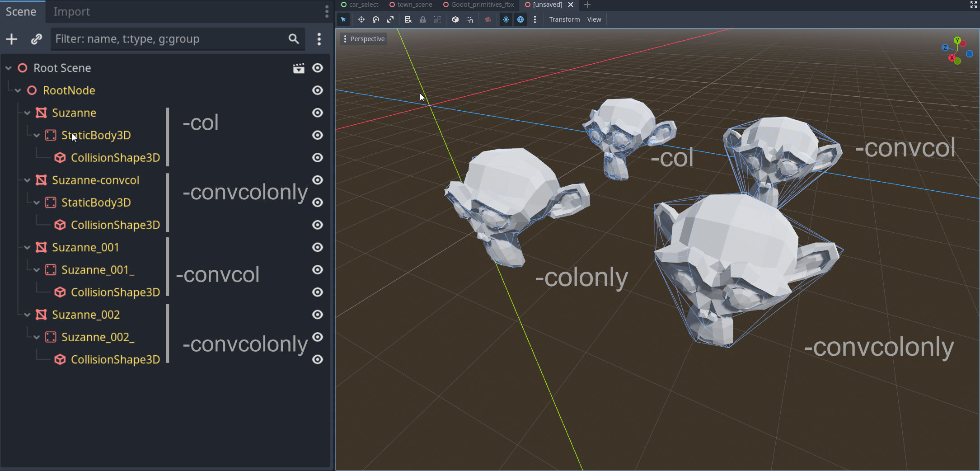980x471 pixels.
Task: Collapse StaticBody3D under Suzanne
Action: 37,136
